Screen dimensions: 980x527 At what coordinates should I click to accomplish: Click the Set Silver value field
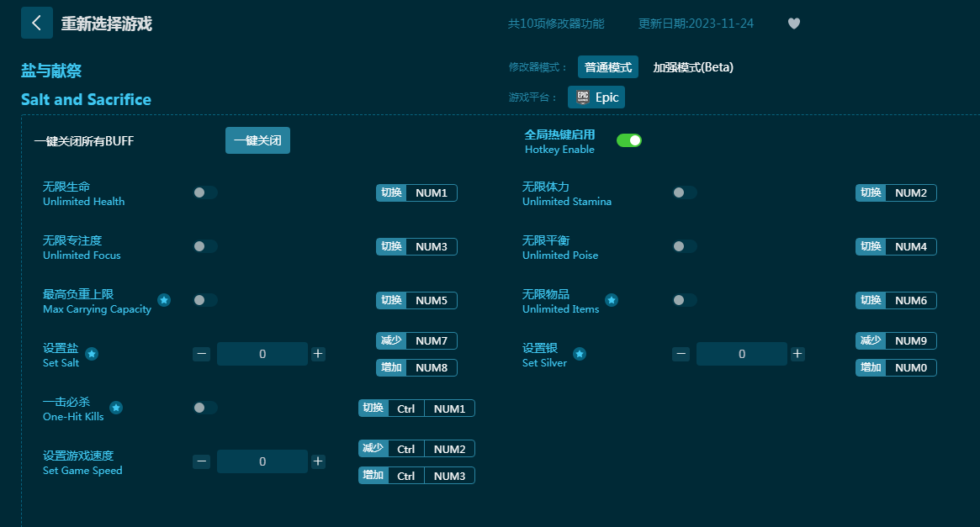[x=742, y=354]
